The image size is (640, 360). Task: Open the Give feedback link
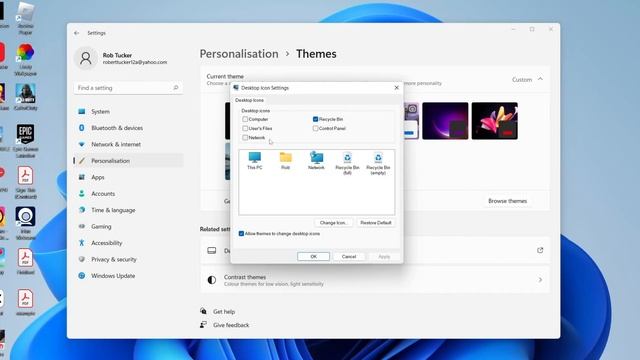point(231,325)
